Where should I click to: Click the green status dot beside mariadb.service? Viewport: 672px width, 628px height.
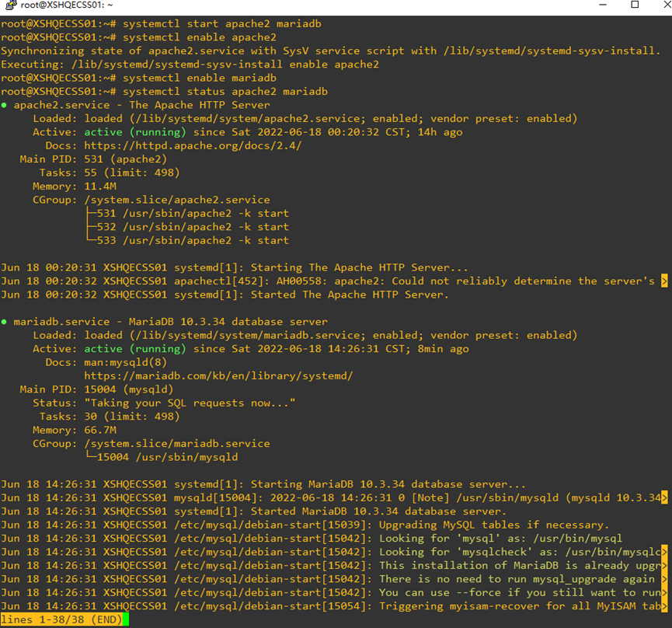click(x=4, y=322)
